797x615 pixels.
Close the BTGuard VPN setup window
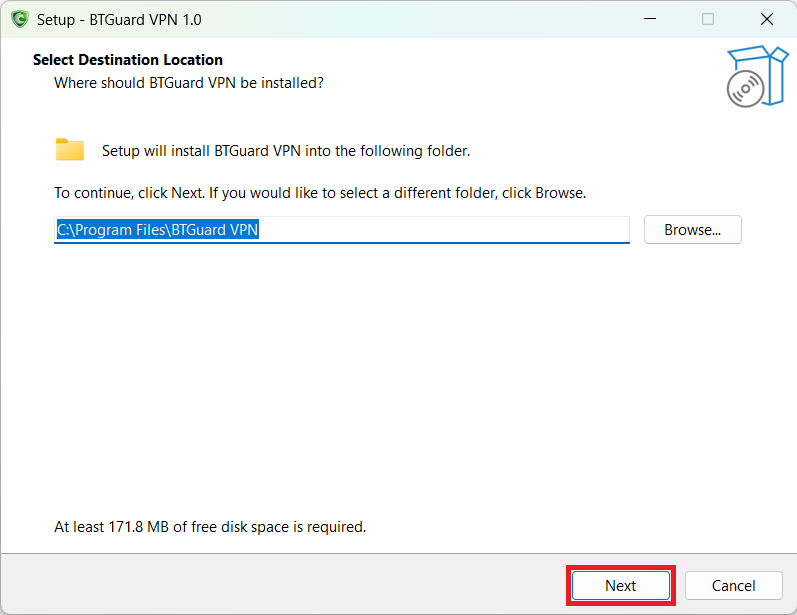(767, 19)
